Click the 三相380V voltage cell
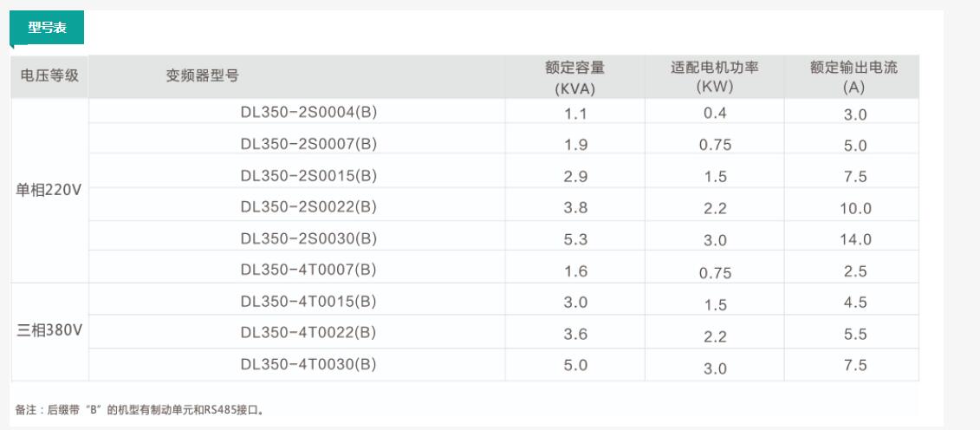 click(x=49, y=332)
